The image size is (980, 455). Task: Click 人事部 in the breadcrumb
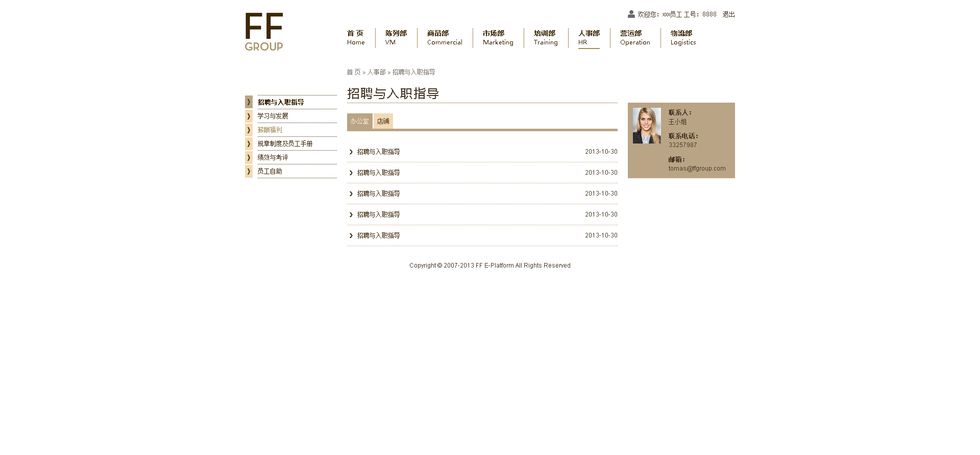[376, 72]
